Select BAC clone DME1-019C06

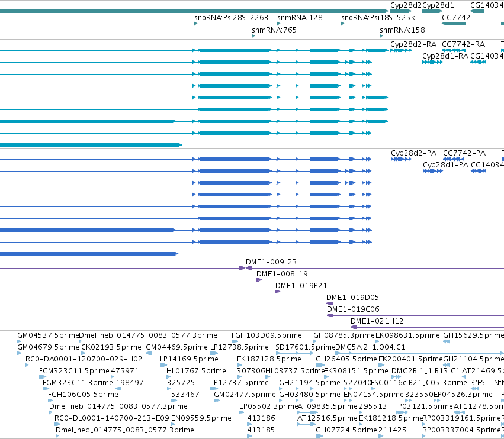(x=353, y=309)
